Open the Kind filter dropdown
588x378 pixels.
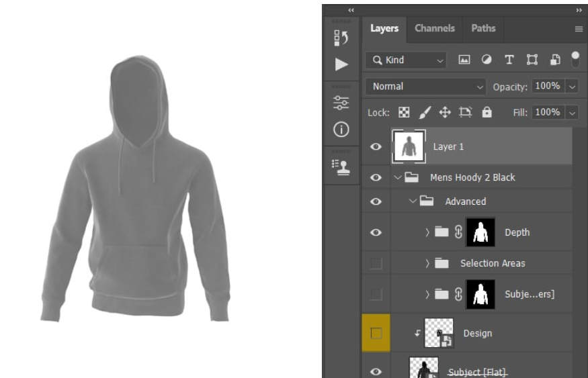[406, 60]
